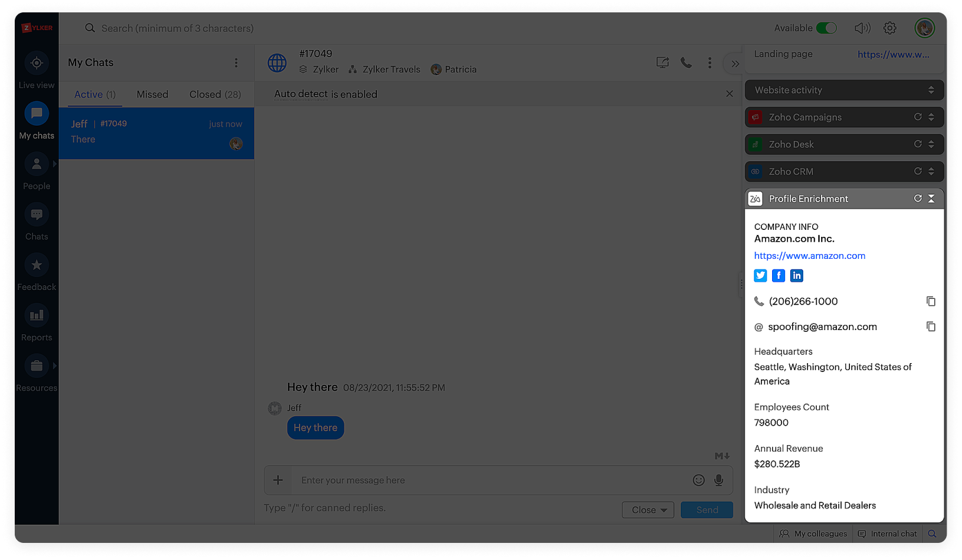The image size is (962, 560).
Task: Send the chat message
Action: point(707,510)
